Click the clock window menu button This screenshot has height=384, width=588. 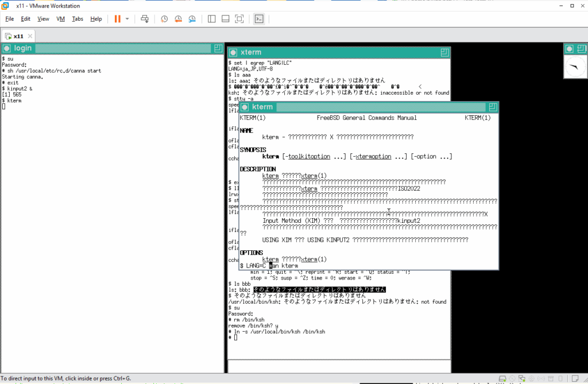569,49
